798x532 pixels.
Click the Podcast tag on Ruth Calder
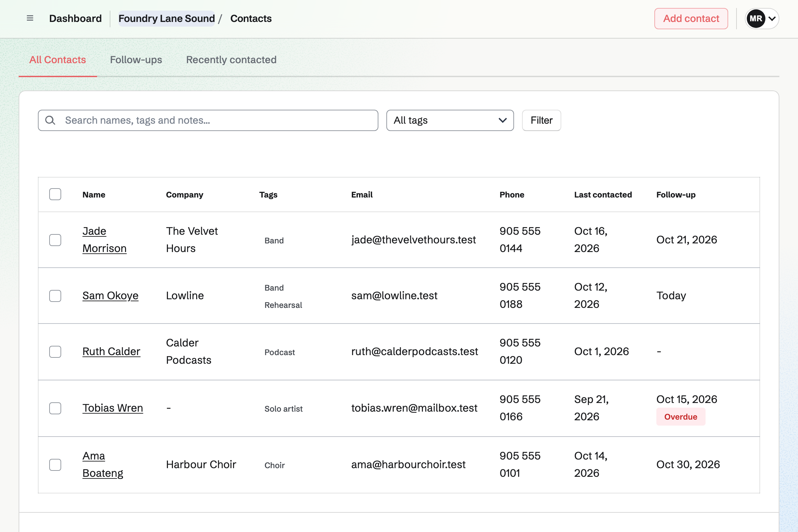[280, 352]
